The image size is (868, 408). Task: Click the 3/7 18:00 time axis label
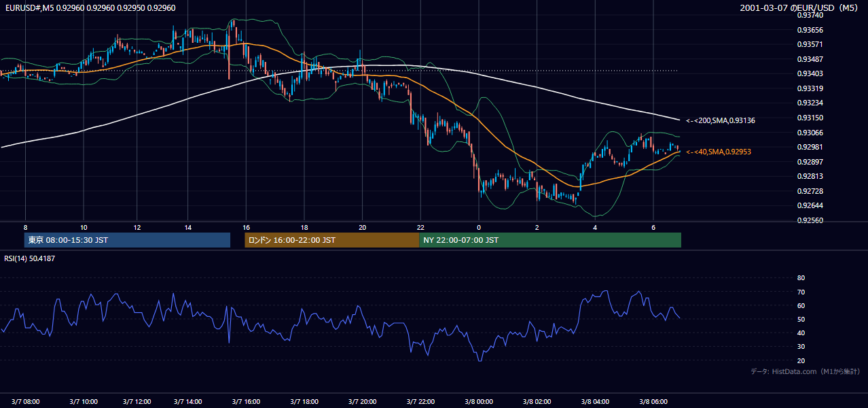tap(304, 402)
